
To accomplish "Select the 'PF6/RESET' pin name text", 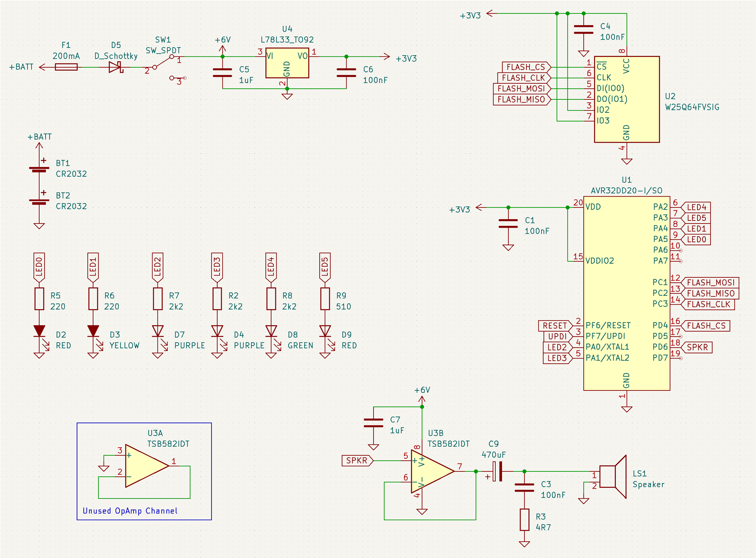I will click(x=608, y=326).
